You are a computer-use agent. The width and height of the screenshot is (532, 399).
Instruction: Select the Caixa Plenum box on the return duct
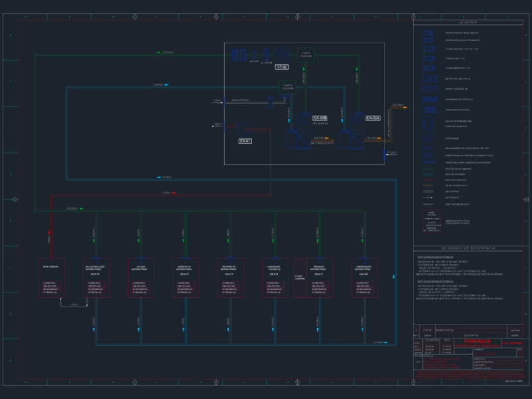click(x=287, y=87)
